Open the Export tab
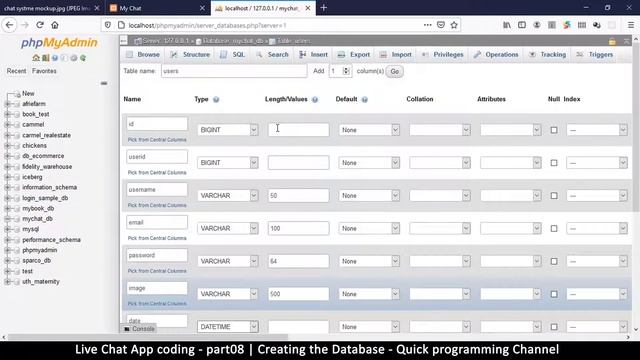Image resolution: width=640 pixels, height=360 pixels. (x=354, y=55)
